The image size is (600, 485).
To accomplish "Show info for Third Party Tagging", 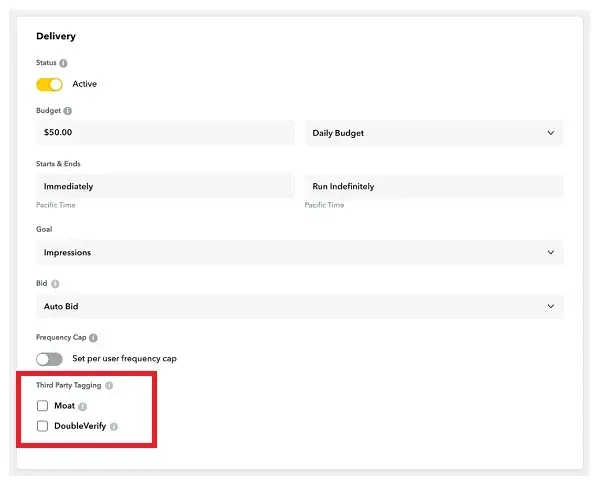I will coord(109,385).
